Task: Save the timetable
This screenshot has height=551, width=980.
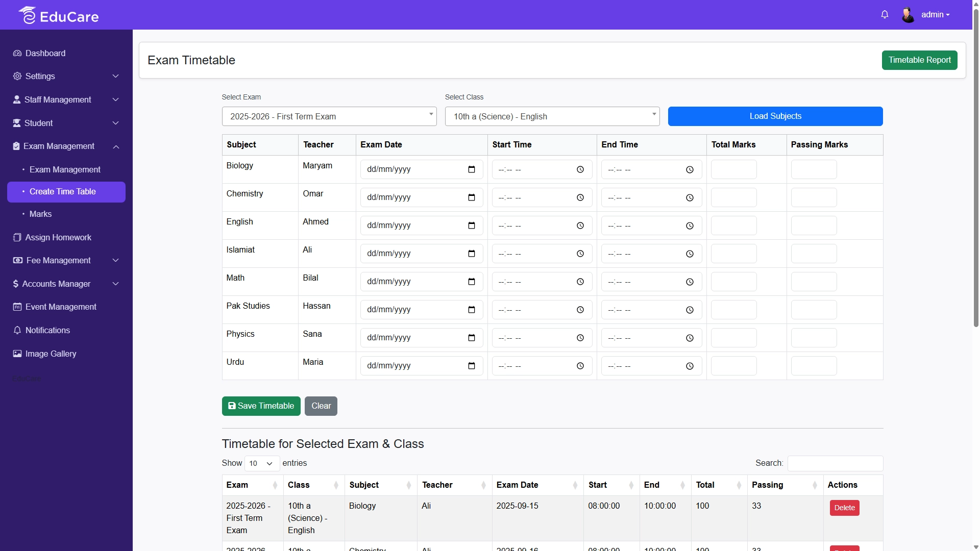Action: [261, 406]
